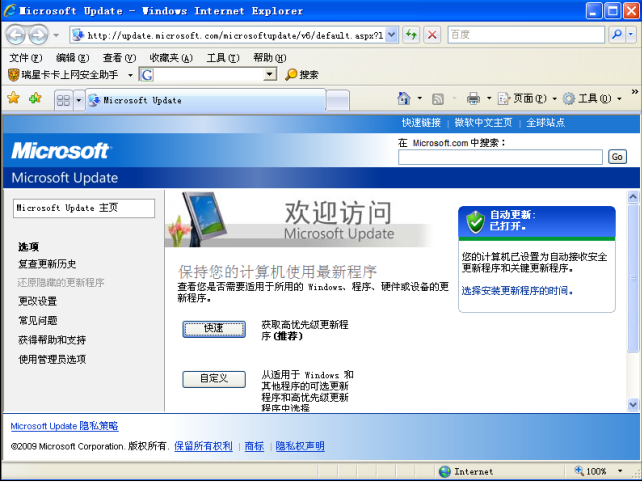
Task: Click the Quick Tabs grid icon
Action: [x=63, y=100]
